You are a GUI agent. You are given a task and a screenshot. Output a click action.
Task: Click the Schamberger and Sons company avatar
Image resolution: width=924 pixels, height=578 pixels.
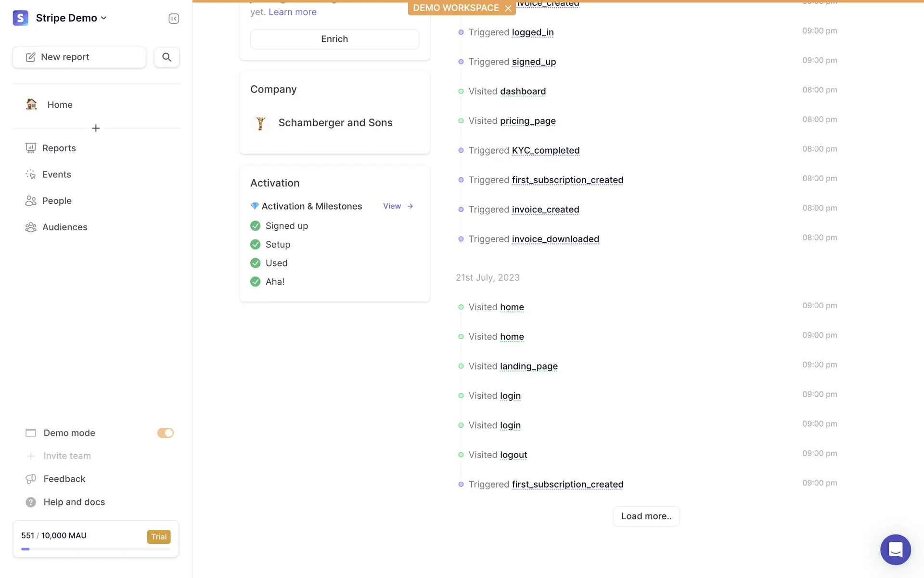pyautogui.click(x=260, y=123)
